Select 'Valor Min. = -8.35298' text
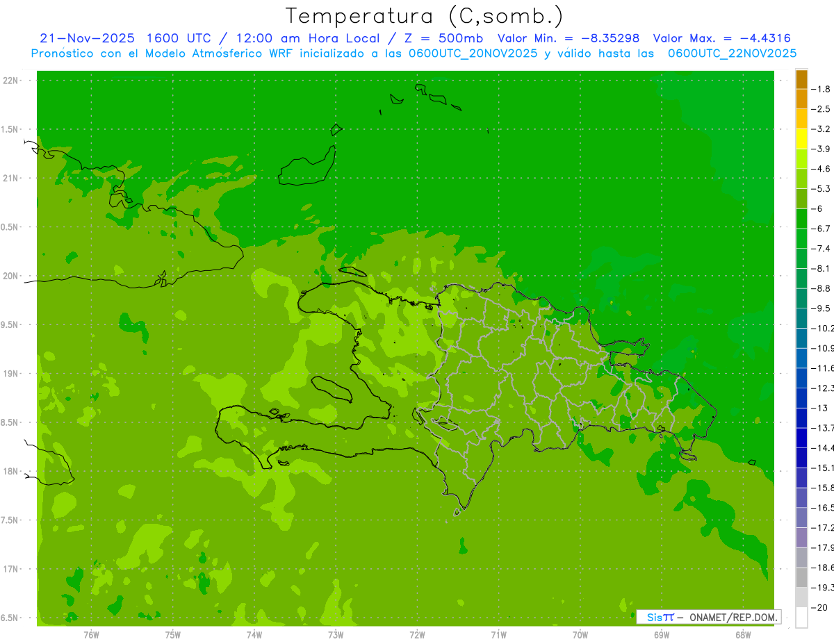This screenshot has width=834, height=644. point(569,38)
